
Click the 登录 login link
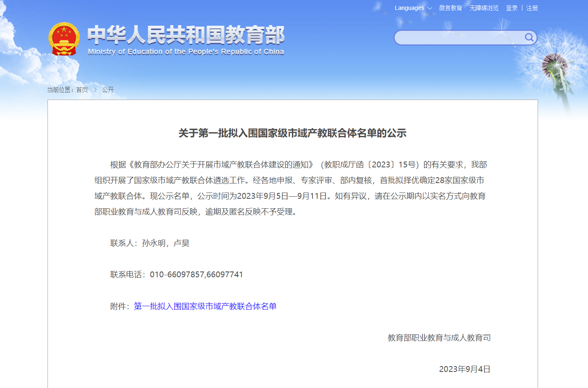coord(512,8)
